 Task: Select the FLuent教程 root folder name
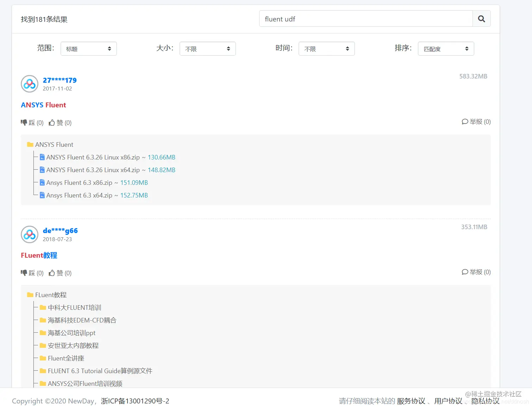(x=51, y=295)
